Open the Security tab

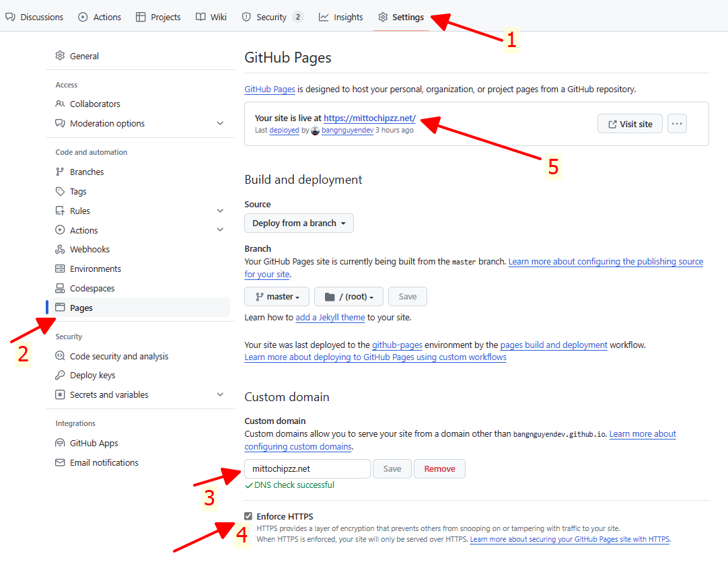(x=272, y=17)
